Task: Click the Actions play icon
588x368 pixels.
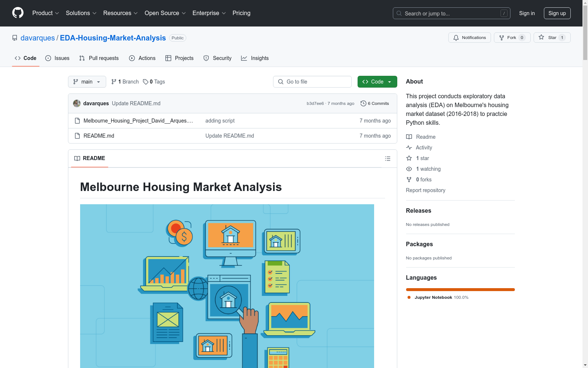Action: pos(132,58)
